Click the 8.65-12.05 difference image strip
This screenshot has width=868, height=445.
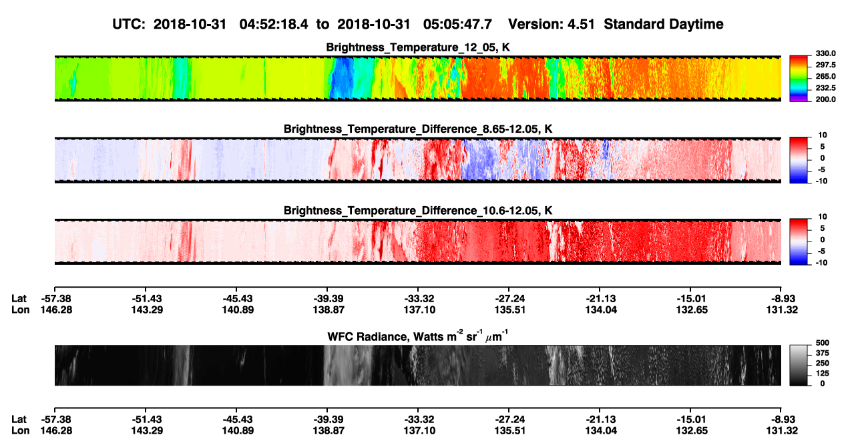(418, 160)
